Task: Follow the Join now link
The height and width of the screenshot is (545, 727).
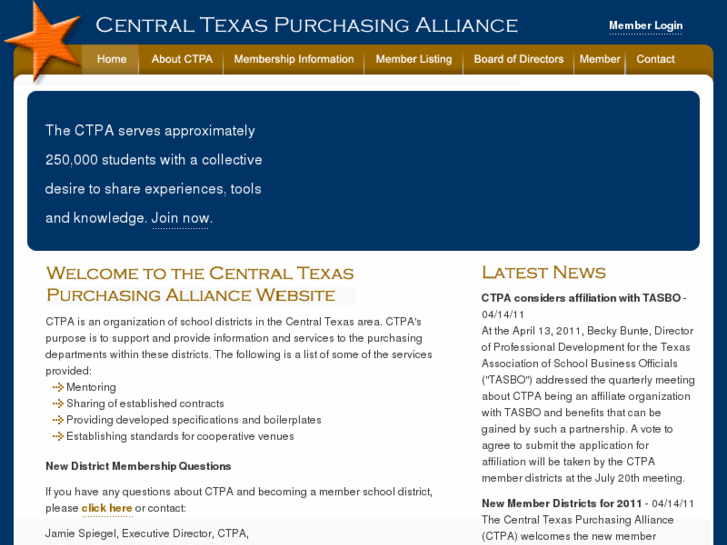Action: click(180, 218)
